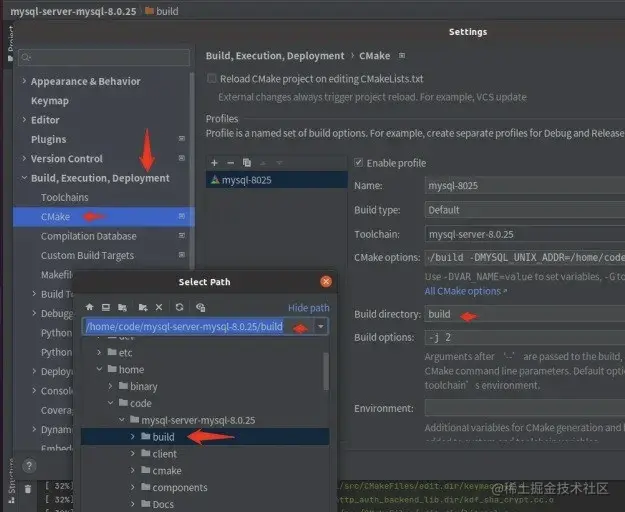Image resolution: width=625 pixels, height=512 pixels.
Task: Open the Toolchain combo box
Action: coord(525,234)
